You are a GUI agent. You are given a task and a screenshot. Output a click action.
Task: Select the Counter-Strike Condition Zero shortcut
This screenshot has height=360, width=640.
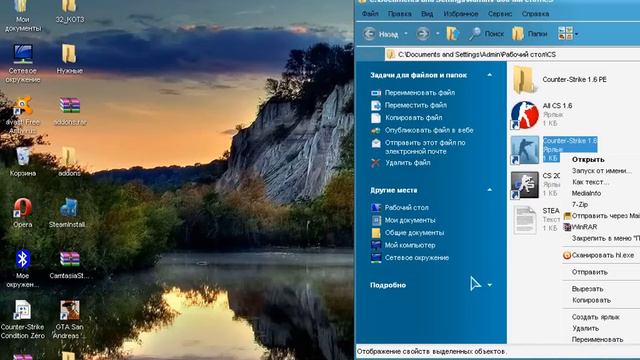[22, 320]
